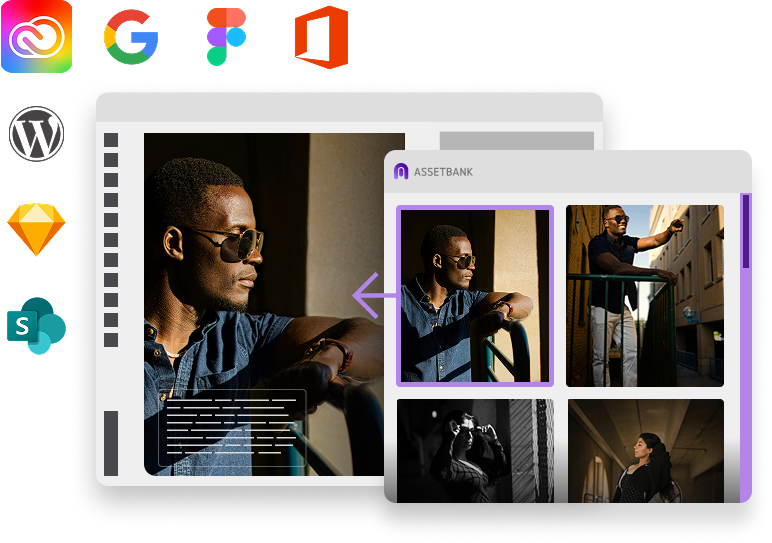This screenshot has width=772, height=543.
Task: Click the Google G logo
Action: point(131,37)
